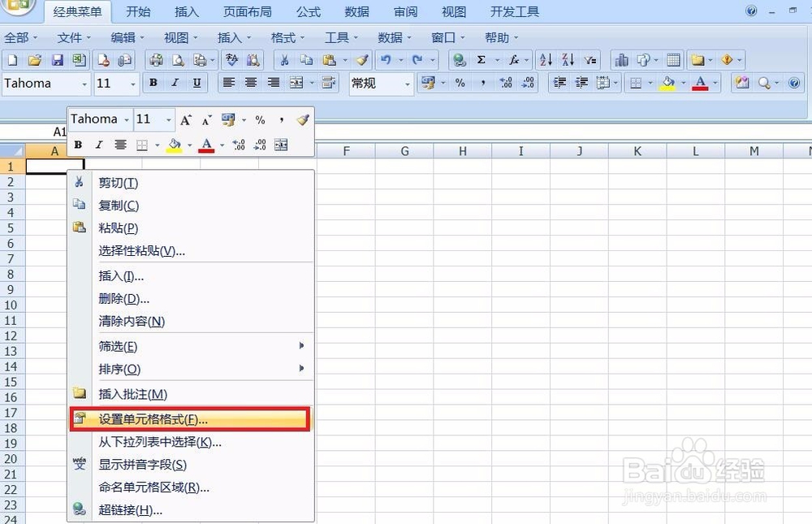
Task: Click the AutoSum Σ icon
Action: (x=482, y=59)
